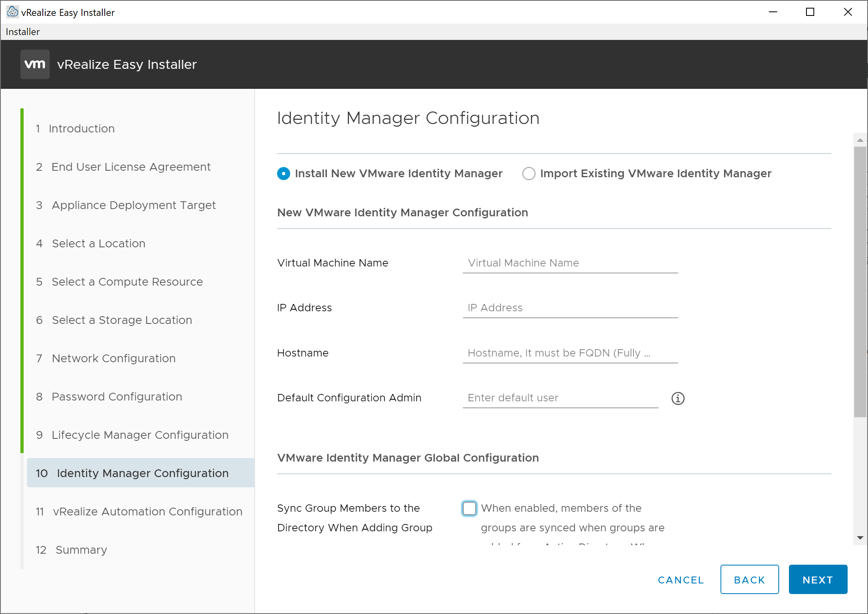Viewport: 868px width, 614px height.
Task: Click the scroll up arrow of the form
Action: click(860, 140)
